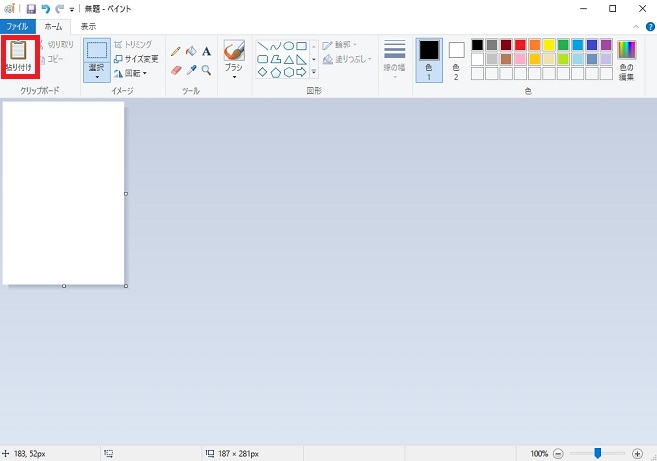Select the Magnifier tool
Image resolution: width=657 pixels, height=461 pixels.
point(206,70)
